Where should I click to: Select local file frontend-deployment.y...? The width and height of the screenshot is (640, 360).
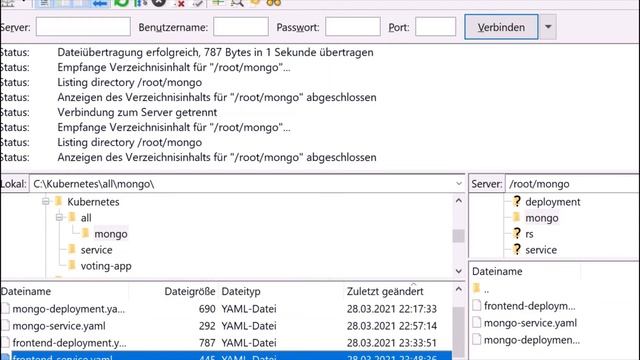pyautogui.click(x=69, y=342)
